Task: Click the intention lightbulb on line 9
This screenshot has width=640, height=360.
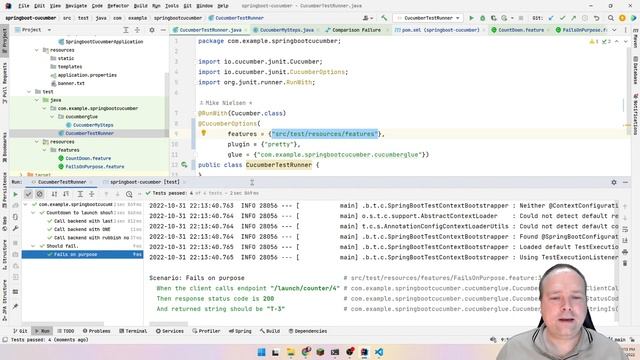Action: (204, 133)
